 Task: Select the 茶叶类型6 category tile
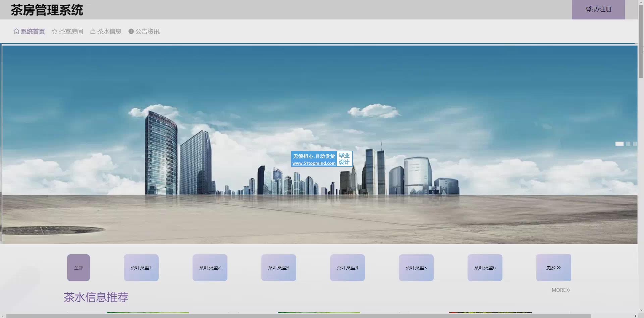(485, 268)
